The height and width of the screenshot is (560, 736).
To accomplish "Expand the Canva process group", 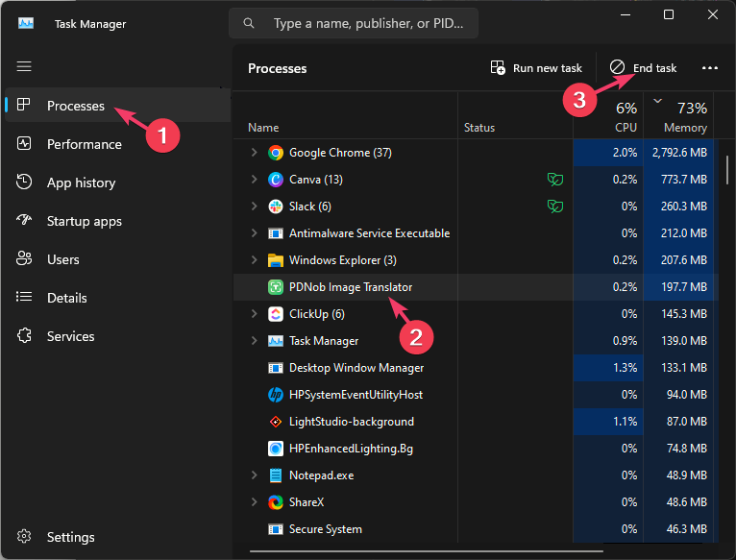I will [254, 180].
